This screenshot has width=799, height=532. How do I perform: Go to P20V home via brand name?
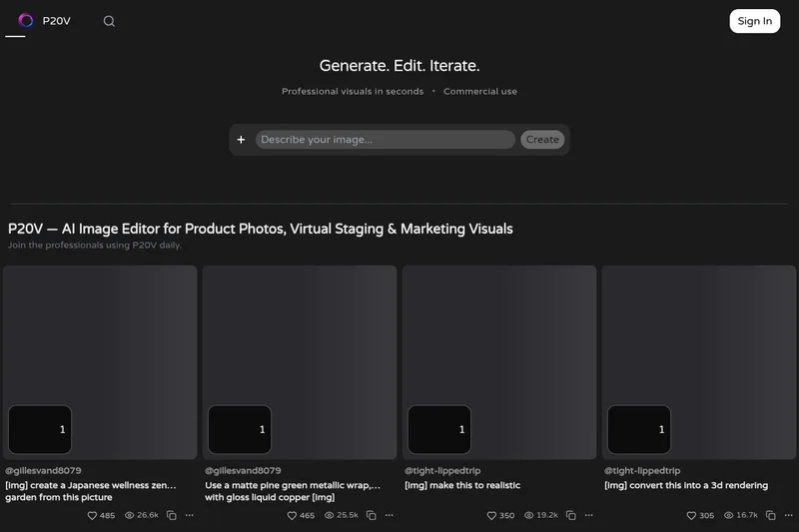(x=57, y=21)
